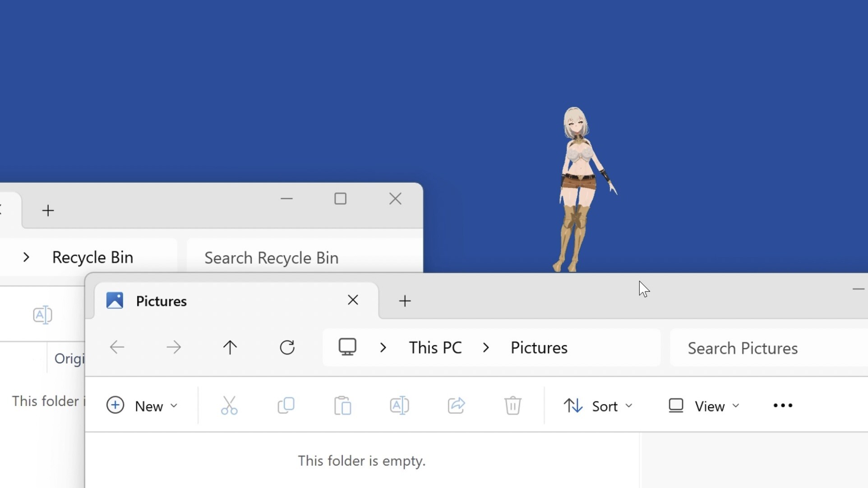868x488 pixels.
Task: Expand the Recycle Bin breadcrumb chevron
Action: 26,257
